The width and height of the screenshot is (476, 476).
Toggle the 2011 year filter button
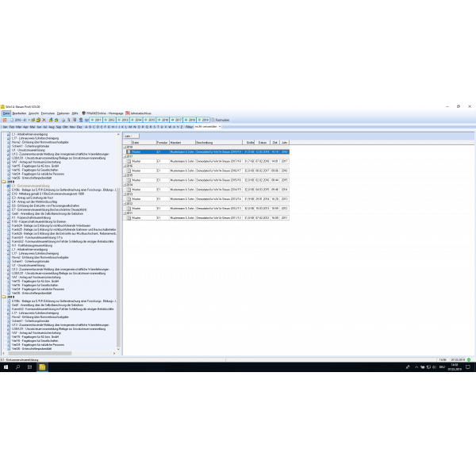coord(96,120)
